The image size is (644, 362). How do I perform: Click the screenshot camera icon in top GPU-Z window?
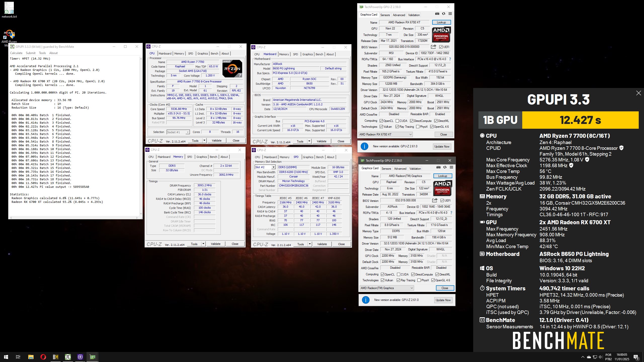tap(437, 14)
